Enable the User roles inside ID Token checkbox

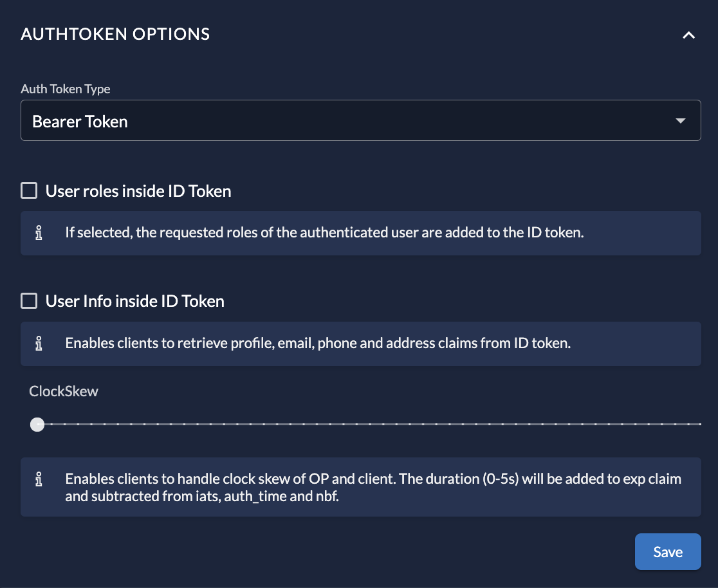[x=29, y=190]
